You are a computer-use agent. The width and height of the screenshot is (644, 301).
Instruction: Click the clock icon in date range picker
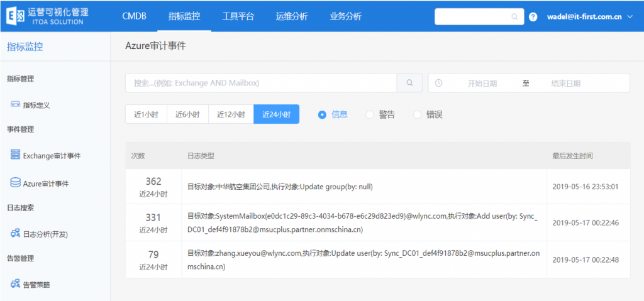(x=438, y=83)
